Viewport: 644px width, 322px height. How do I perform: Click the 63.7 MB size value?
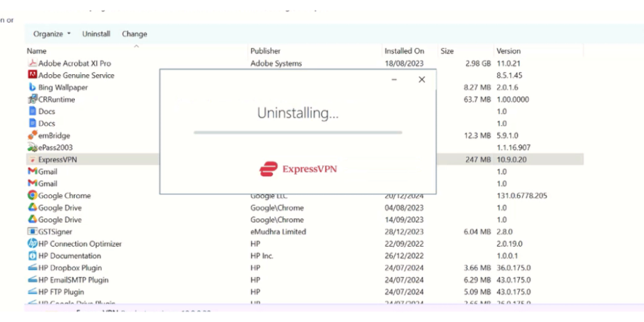pyautogui.click(x=477, y=99)
